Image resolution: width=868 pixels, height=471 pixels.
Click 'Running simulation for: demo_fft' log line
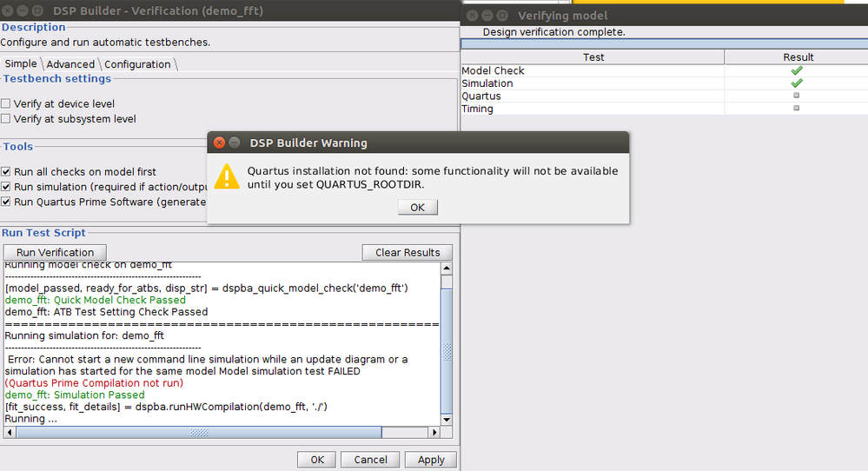coord(84,335)
